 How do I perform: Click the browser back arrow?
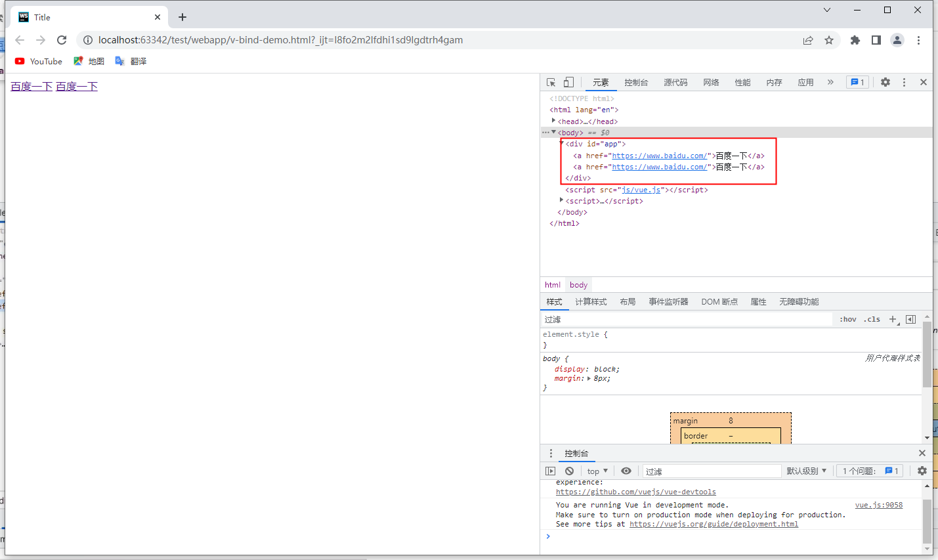pyautogui.click(x=20, y=40)
